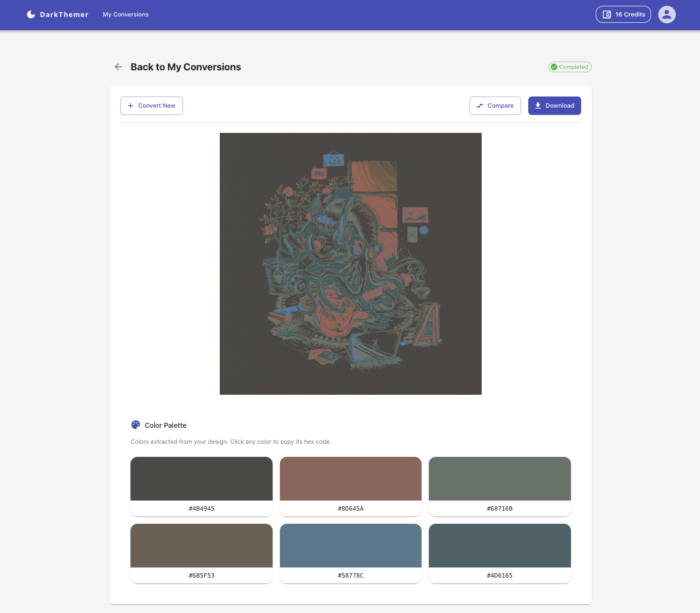Click the back arrow to My Conversions
700x613 pixels.
click(x=118, y=66)
